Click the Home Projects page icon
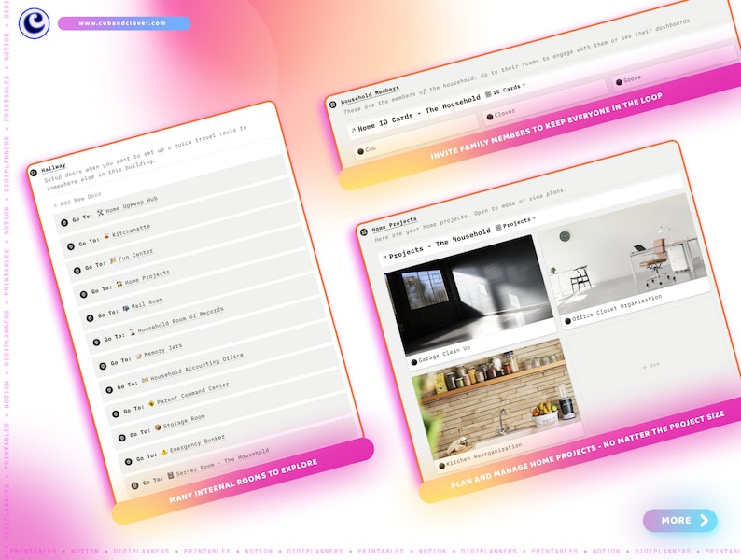Image resolution: width=741 pixels, height=560 pixels. [x=364, y=232]
